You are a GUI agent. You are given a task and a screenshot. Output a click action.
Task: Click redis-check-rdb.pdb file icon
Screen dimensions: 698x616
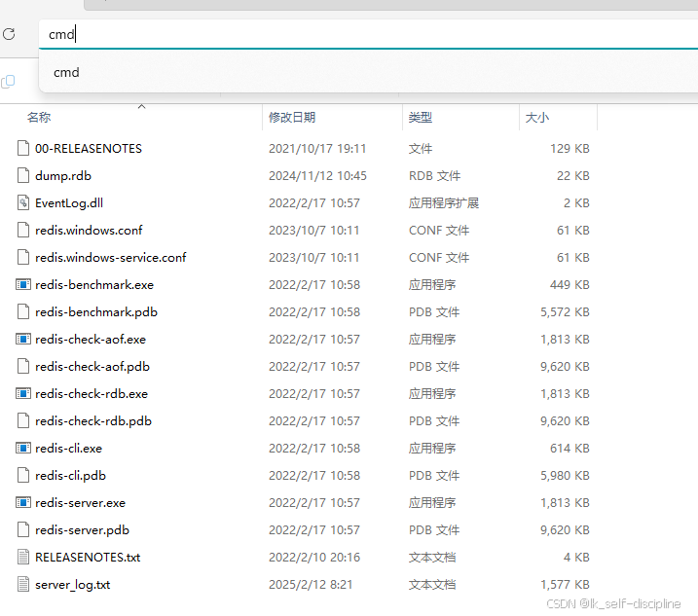click(23, 420)
